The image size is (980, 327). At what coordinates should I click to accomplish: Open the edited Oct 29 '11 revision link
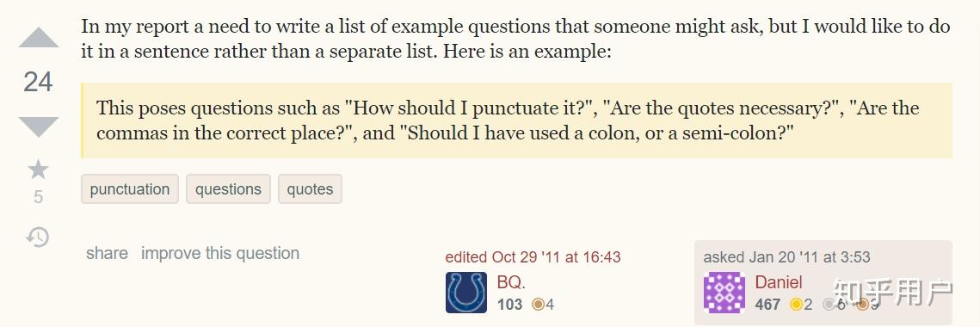(x=533, y=257)
